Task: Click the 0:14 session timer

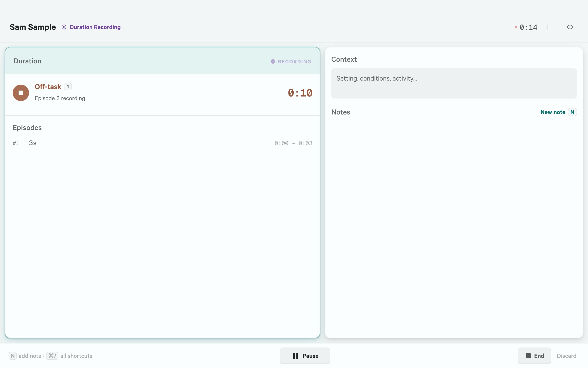Action: click(x=528, y=27)
